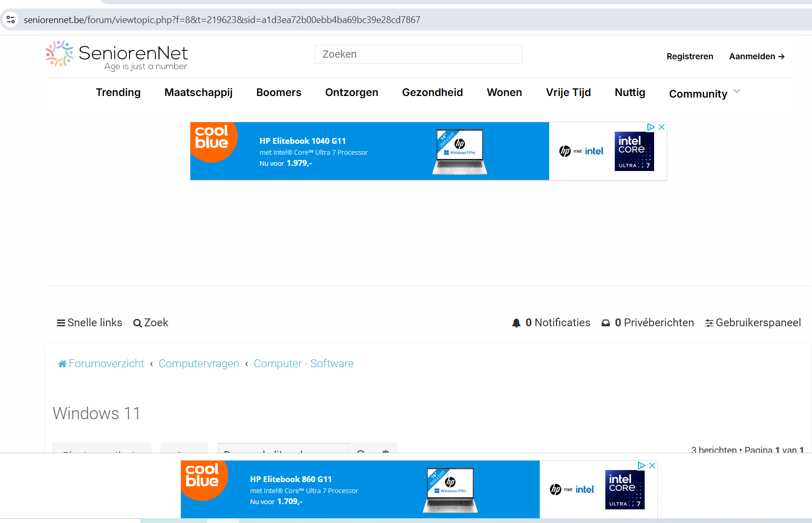Image resolution: width=812 pixels, height=523 pixels.
Task: Click the SeniorenNet logo
Action: coord(116,56)
